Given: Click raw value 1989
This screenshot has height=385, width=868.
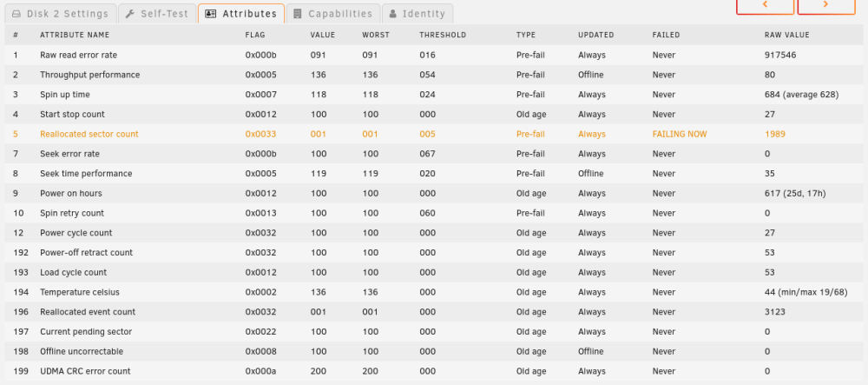Looking at the screenshot, I should tap(775, 134).
